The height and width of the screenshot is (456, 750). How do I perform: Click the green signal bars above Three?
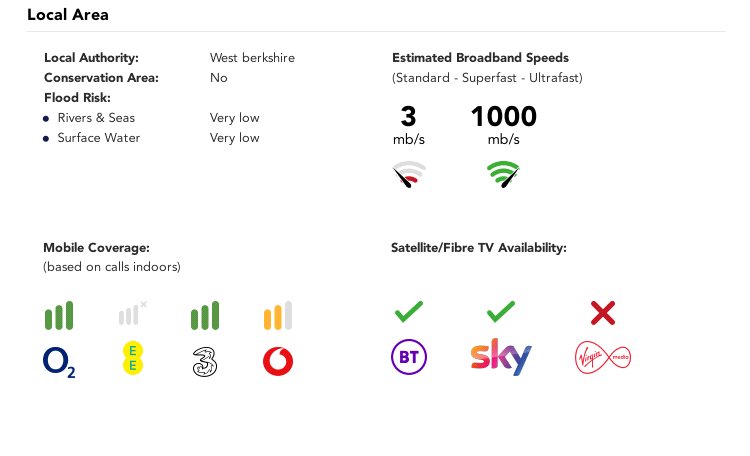205,315
